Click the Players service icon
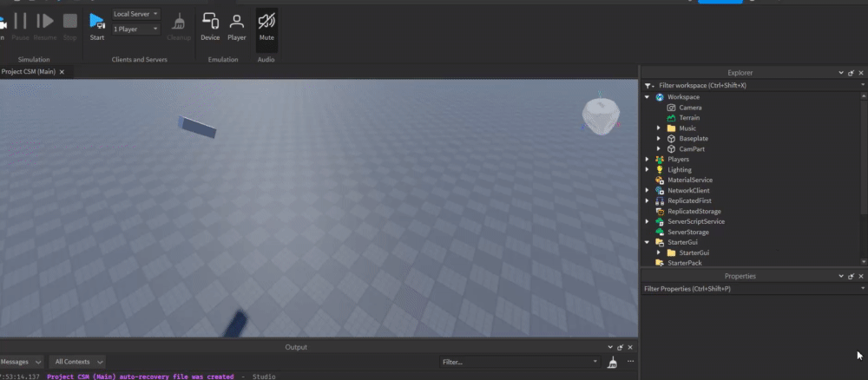 660,160
